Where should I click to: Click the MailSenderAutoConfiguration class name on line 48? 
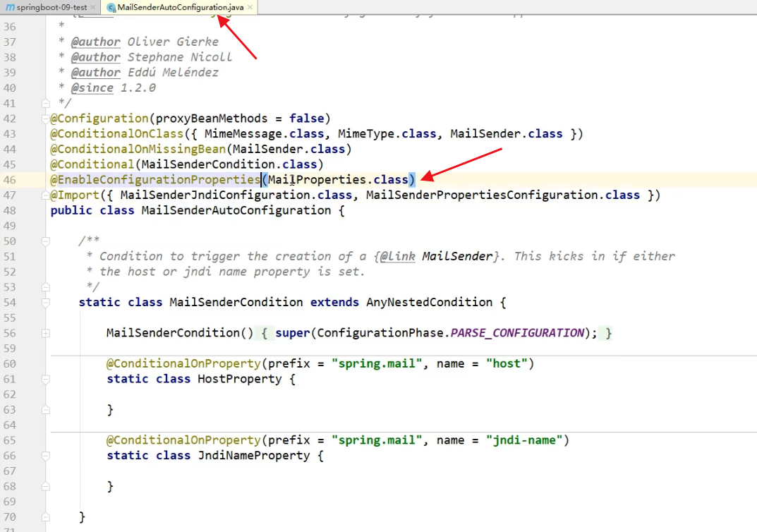[236, 210]
